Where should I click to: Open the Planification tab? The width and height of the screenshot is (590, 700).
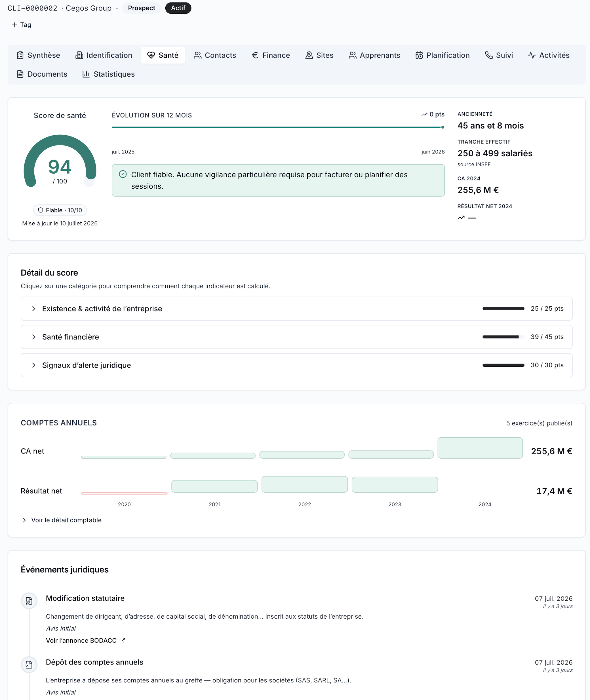(x=442, y=55)
